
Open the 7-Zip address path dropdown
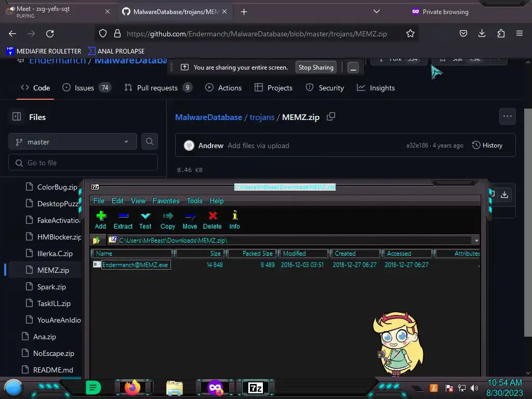(476, 240)
